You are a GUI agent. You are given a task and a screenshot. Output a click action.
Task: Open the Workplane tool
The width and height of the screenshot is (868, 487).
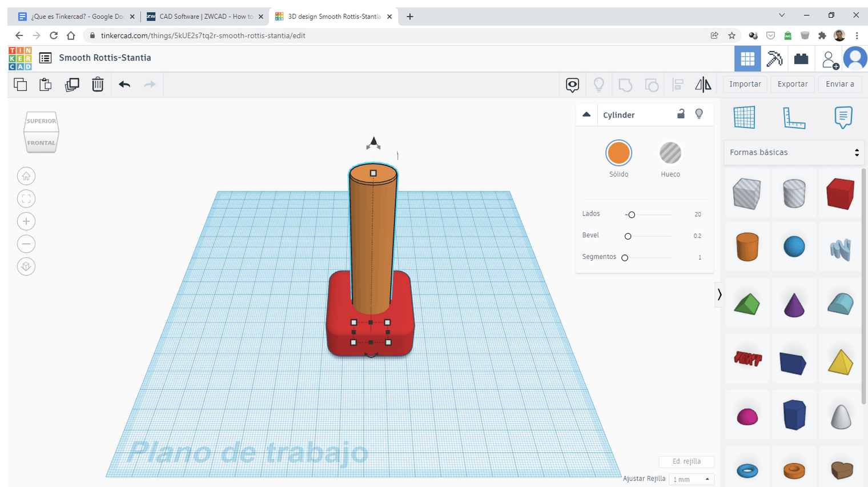(744, 118)
